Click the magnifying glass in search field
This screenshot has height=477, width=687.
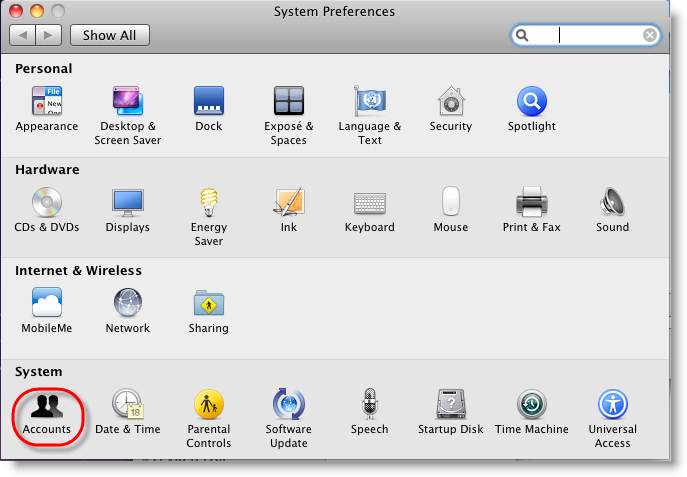(522, 35)
